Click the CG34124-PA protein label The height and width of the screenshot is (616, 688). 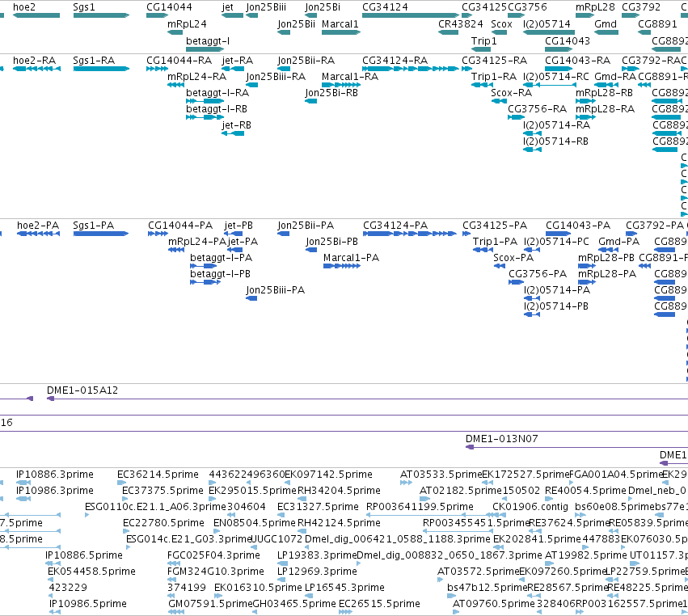coord(395,225)
